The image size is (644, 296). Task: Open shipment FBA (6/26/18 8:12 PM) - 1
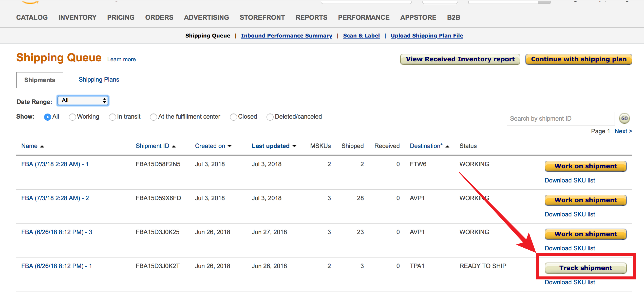pos(56,266)
